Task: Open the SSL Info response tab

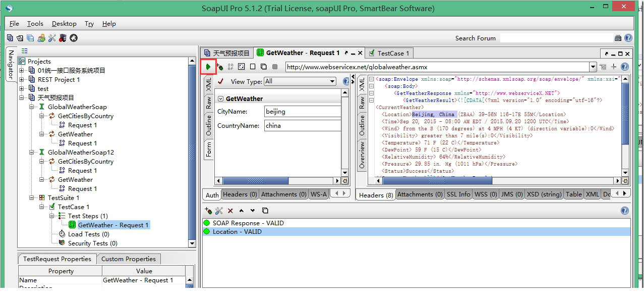Action: tap(458, 194)
